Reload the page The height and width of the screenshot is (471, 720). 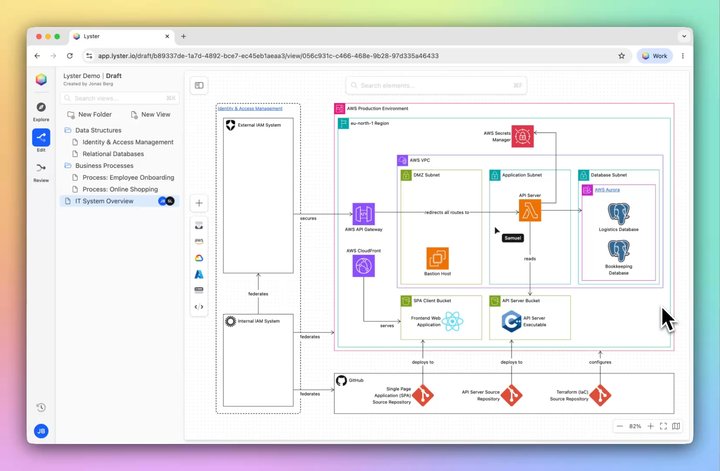(x=70, y=56)
